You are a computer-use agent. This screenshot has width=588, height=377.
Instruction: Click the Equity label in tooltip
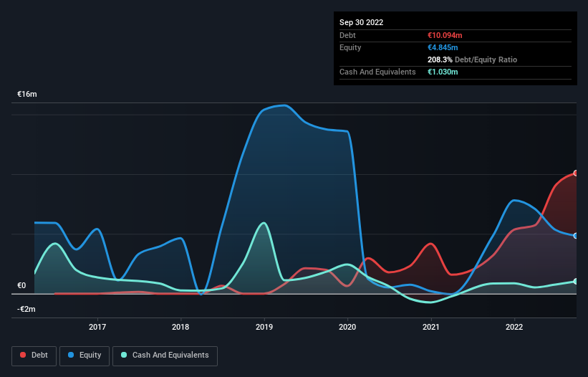[350, 47]
